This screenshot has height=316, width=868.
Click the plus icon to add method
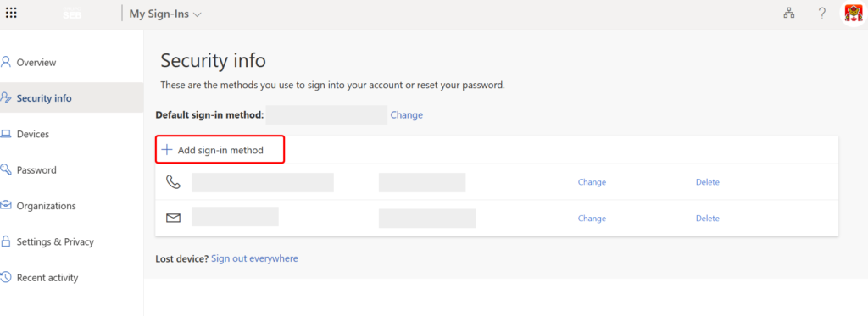[167, 149]
